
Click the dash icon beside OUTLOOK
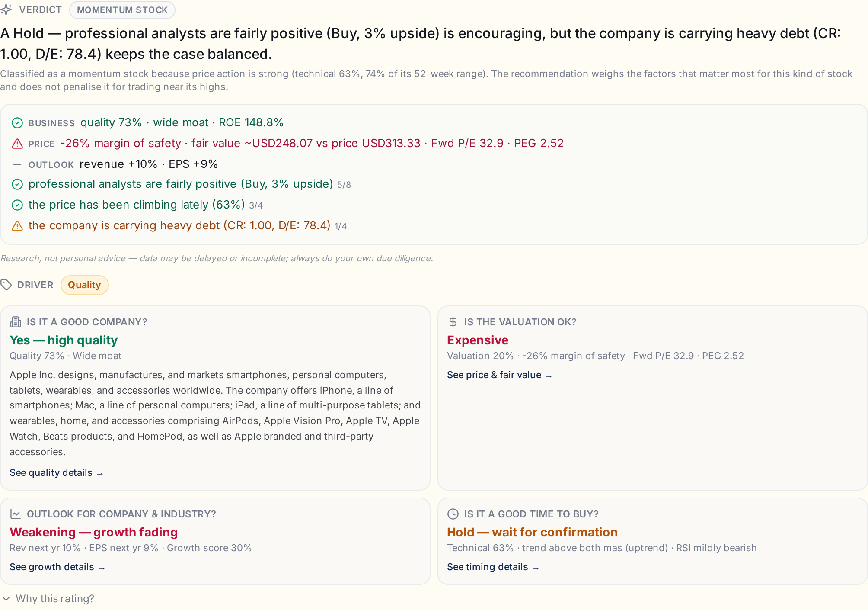coord(17,164)
